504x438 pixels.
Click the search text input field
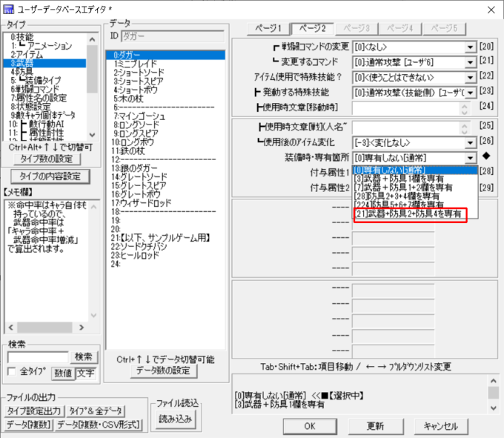[x=38, y=357]
